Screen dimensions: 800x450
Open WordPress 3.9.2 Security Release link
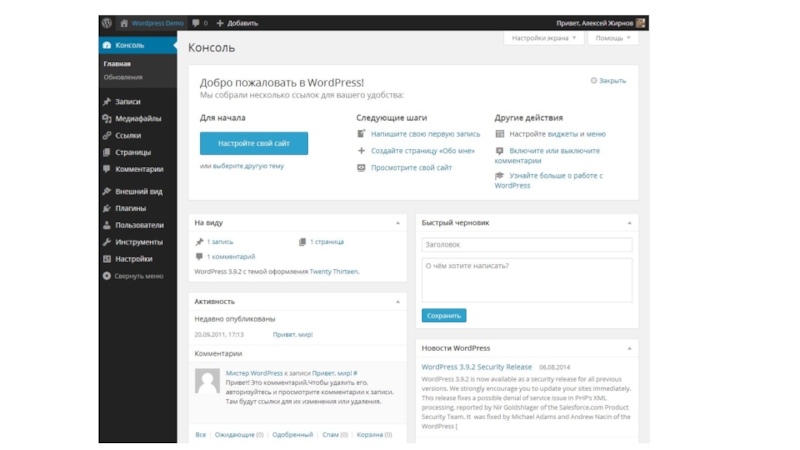477,367
